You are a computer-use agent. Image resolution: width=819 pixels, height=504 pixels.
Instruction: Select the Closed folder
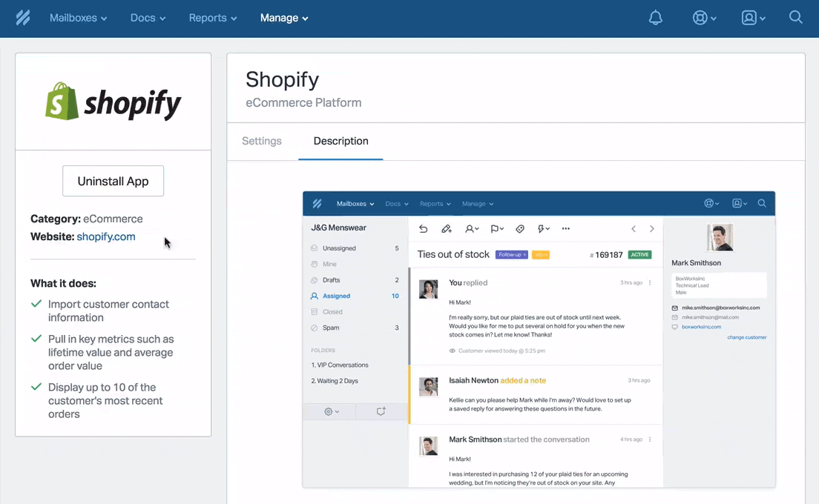coord(355,312)
